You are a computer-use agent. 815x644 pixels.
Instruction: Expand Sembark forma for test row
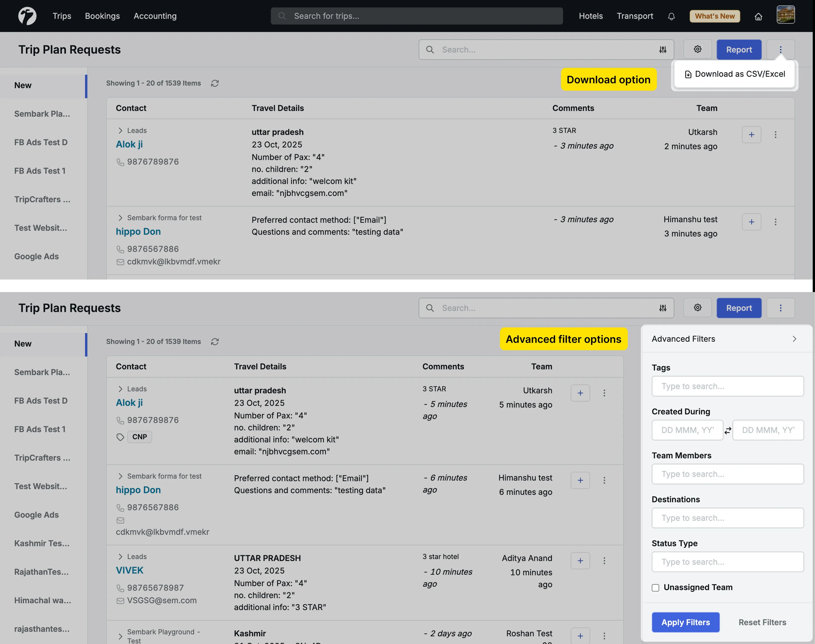tap(120, 218)
